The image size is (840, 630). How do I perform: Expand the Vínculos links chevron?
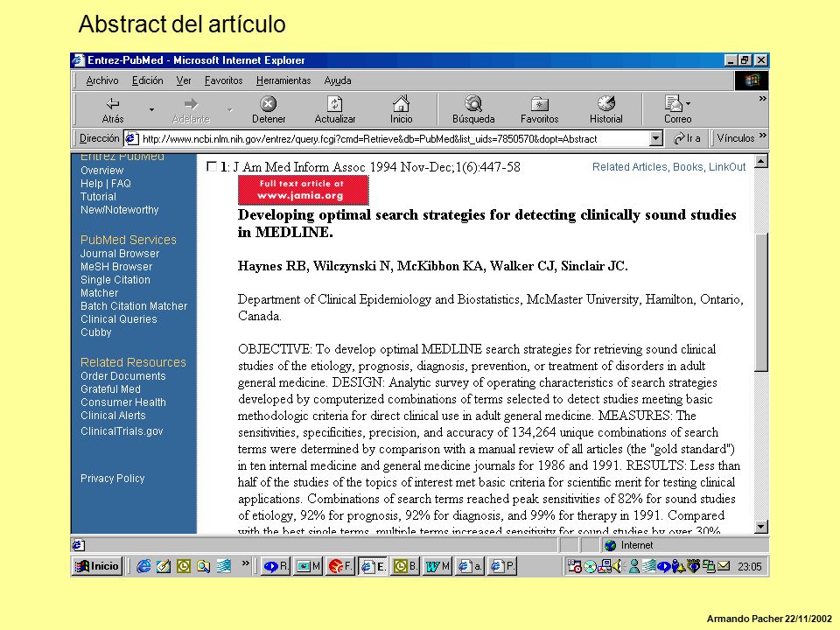tap(762, 136)
